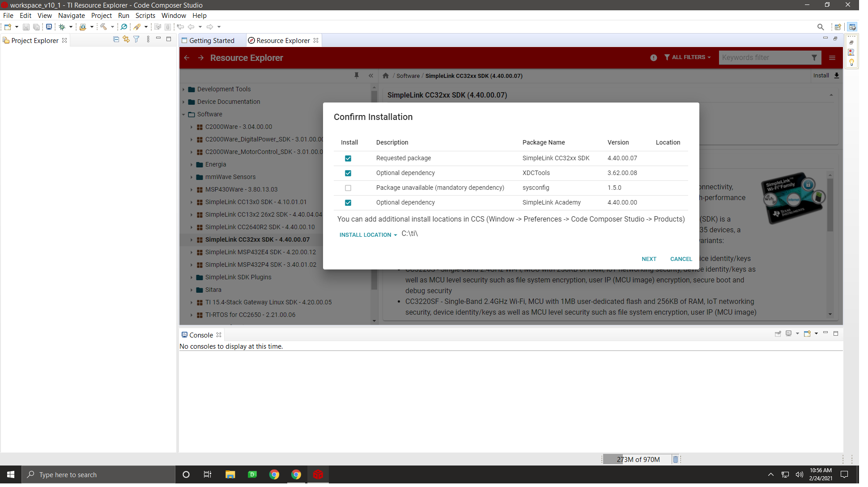Click the home icon in the breadcrumb

[386, 76]
